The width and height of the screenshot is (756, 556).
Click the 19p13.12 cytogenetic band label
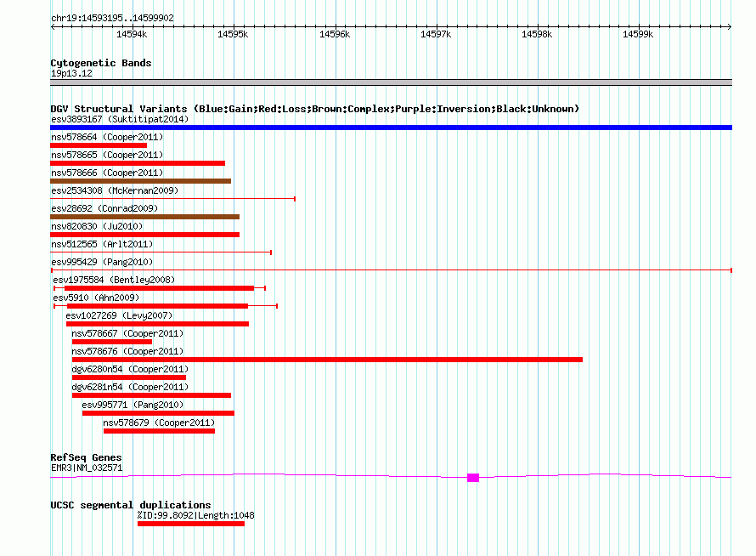pos(71,73)
